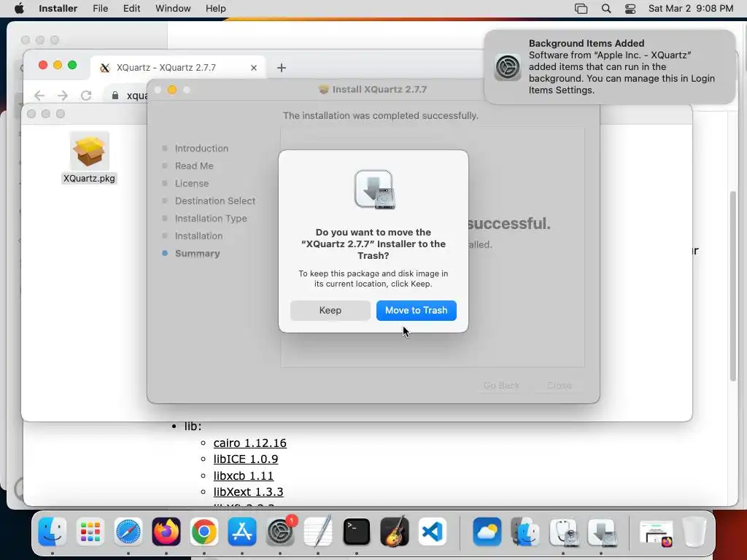Click the Summary step in installer sidebar
Screen dimensions: 747x560
tap(197, 253)
